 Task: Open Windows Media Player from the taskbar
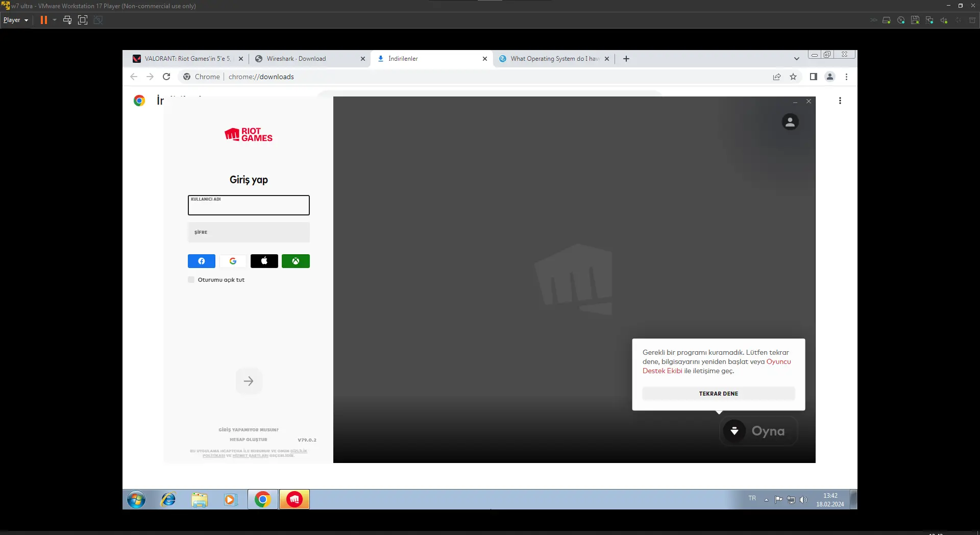click(231, 499)
